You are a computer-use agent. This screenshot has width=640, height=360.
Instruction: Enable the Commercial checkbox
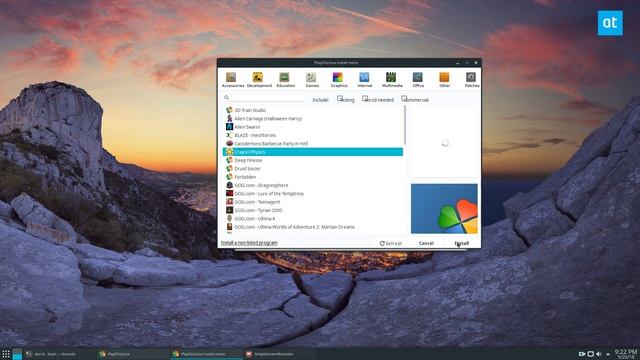point(404,99)
